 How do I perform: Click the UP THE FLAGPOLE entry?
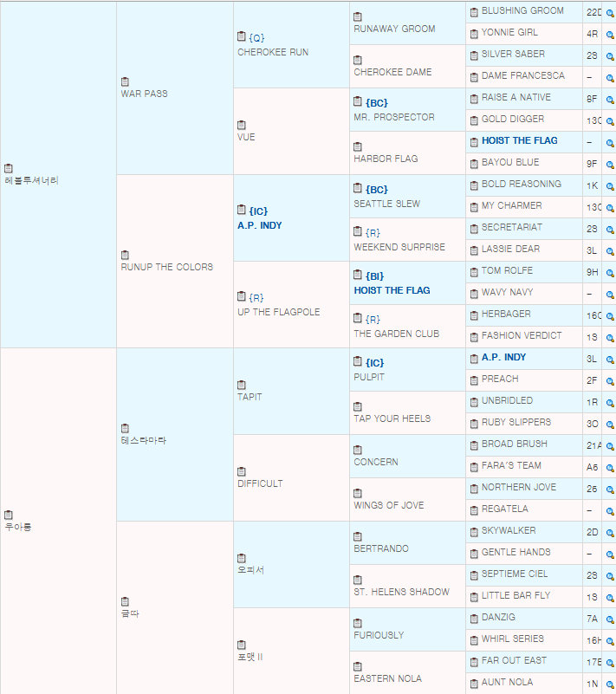(x=278, y=312)
